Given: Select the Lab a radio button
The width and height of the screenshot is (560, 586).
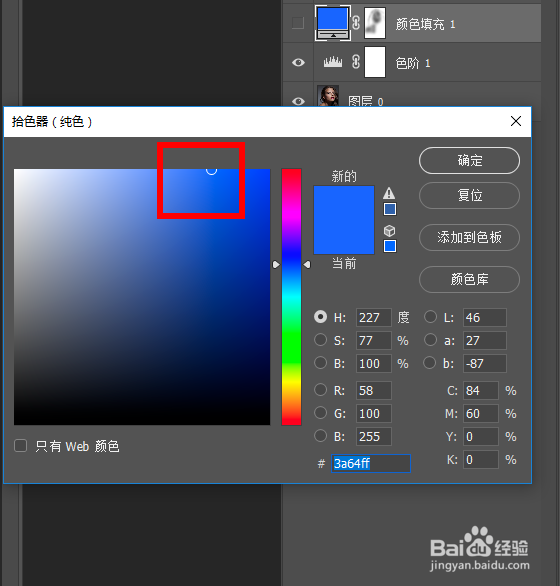Looking at the screenshot, I should tap(430, 340).
